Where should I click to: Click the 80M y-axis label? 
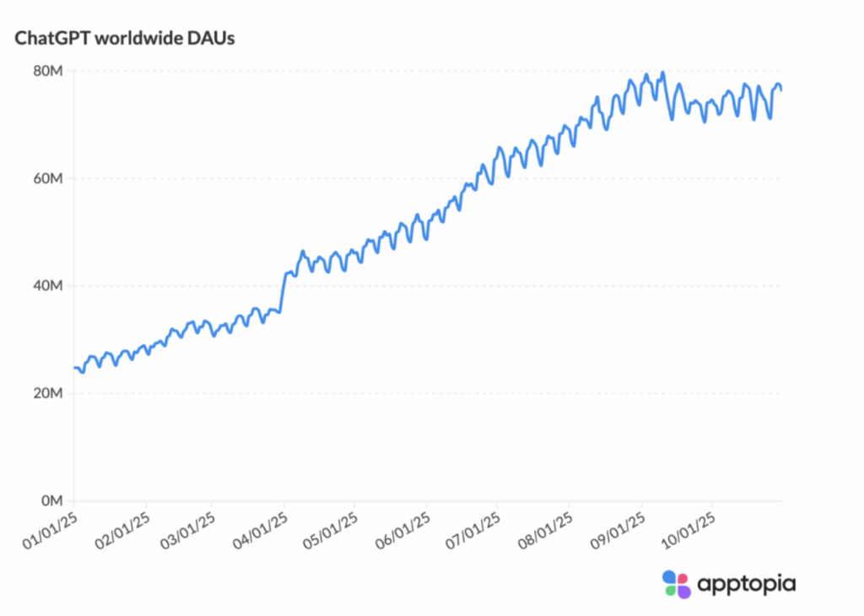(49, 71)
